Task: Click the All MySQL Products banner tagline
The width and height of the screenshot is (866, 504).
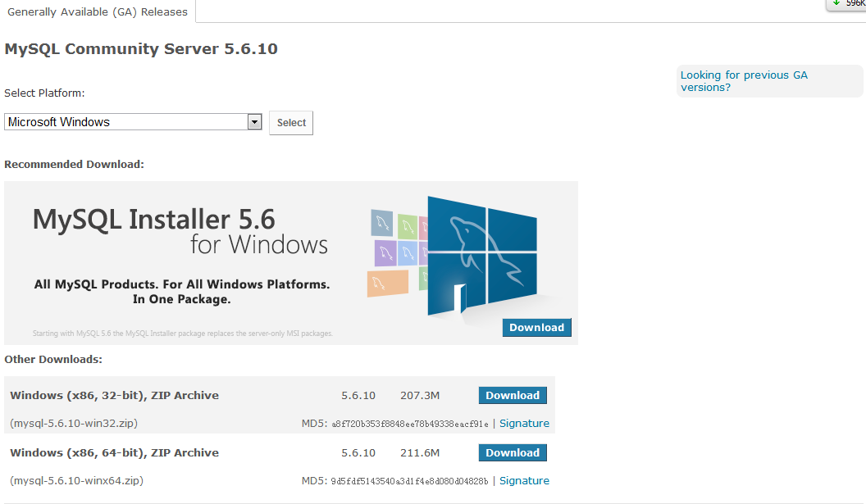Action: (x=182, y=292)
